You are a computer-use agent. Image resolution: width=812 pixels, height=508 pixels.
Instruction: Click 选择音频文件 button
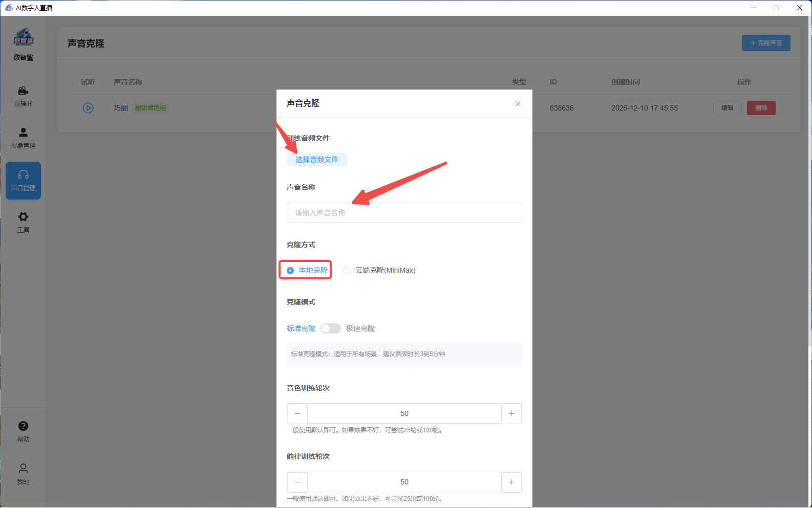point(317,160)
